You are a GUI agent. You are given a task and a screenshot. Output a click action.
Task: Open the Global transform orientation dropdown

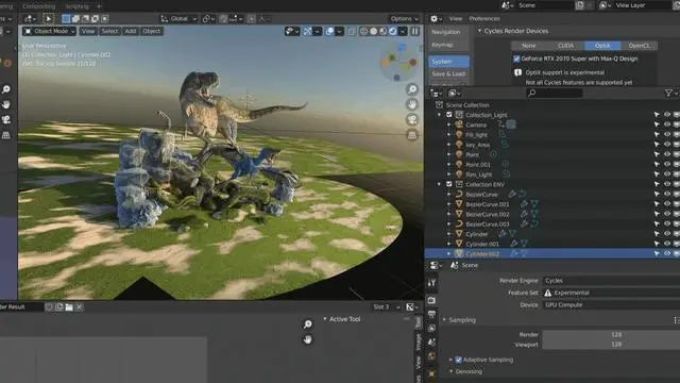click(179, 19)
